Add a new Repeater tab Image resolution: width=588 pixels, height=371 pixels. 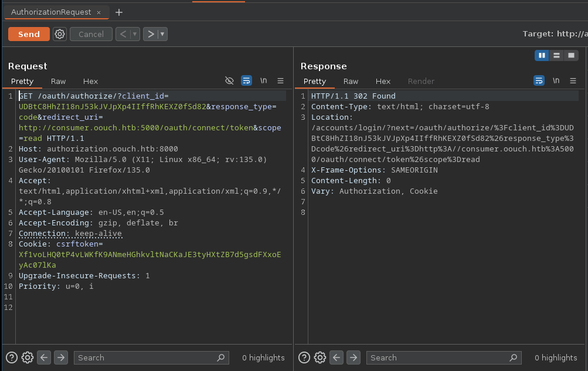pos(119,12)
